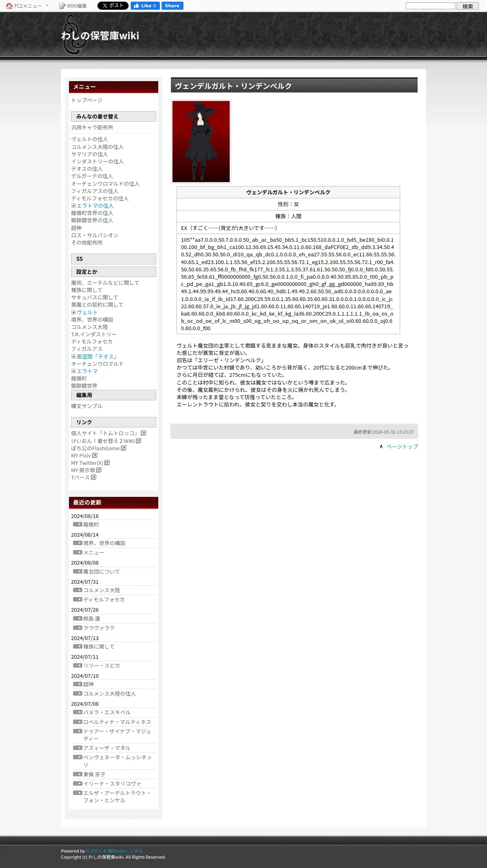Screen dimensions: 487x868
Task: Click the arrow icon beside 境界、世界の構図 update
Action: [78, 543]
